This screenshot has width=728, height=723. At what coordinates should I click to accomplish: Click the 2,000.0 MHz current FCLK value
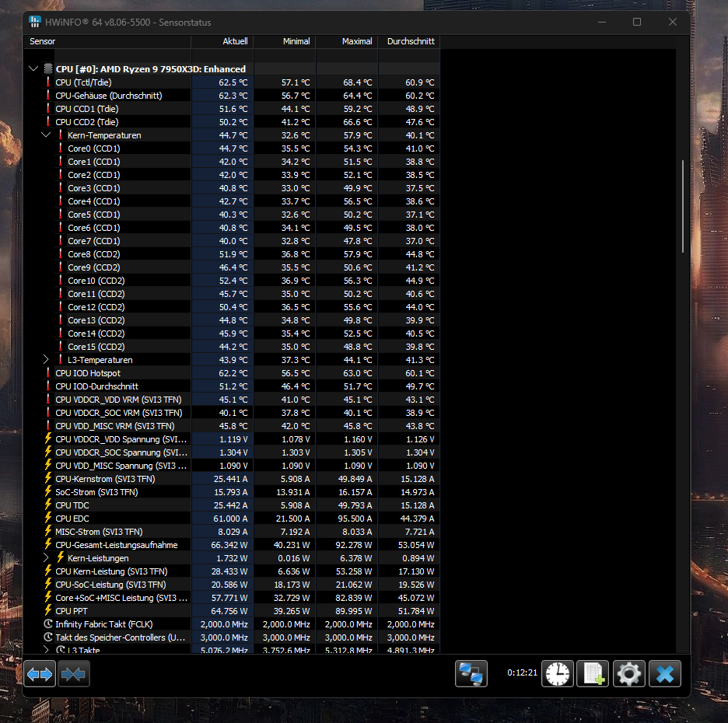tap(224, 624)
